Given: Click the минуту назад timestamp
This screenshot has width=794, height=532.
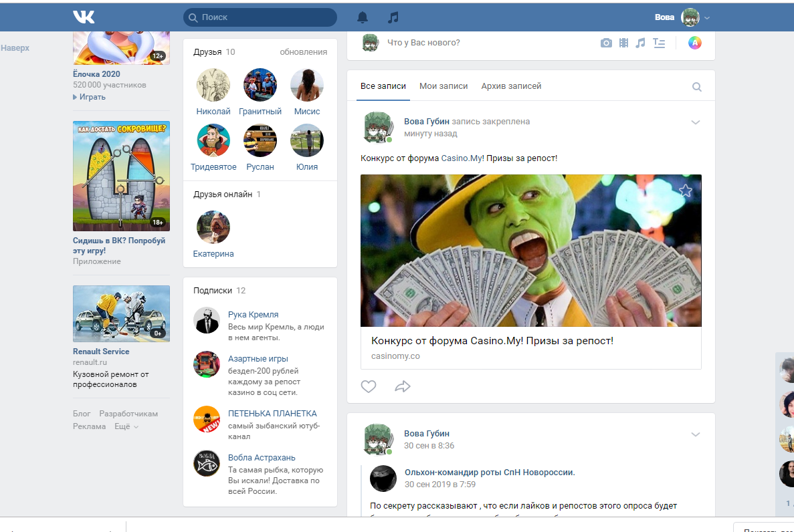Looking at the screenshot, I should (430, 134).
